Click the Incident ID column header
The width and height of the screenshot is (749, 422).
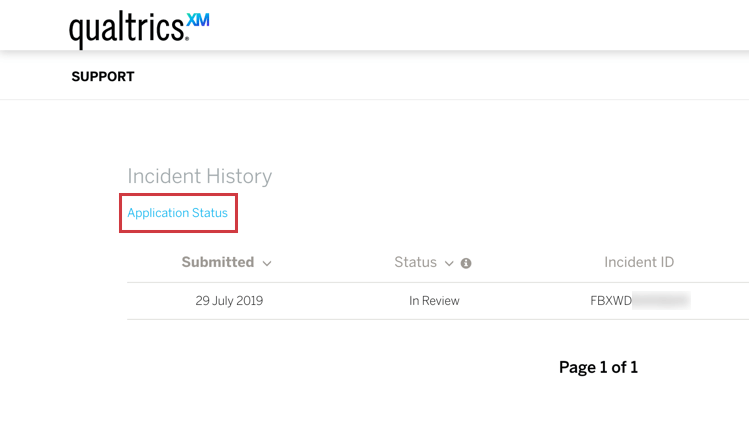(639, 262)
